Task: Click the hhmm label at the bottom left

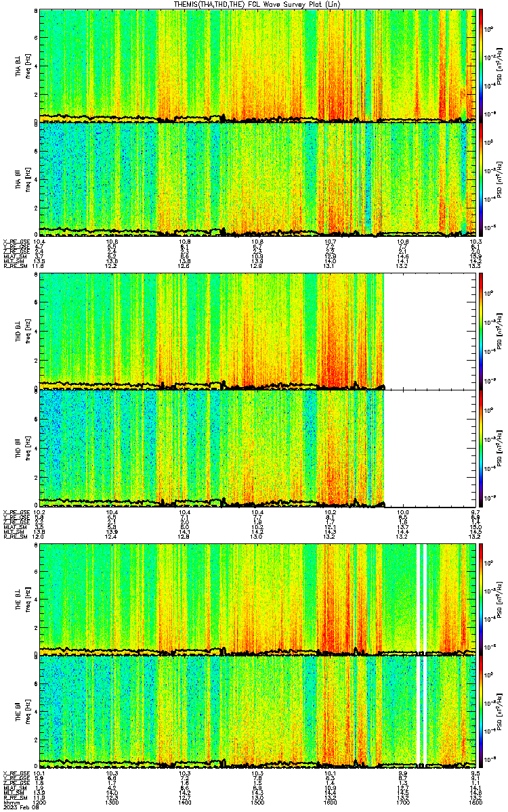Action: click(x=9, y=802)
